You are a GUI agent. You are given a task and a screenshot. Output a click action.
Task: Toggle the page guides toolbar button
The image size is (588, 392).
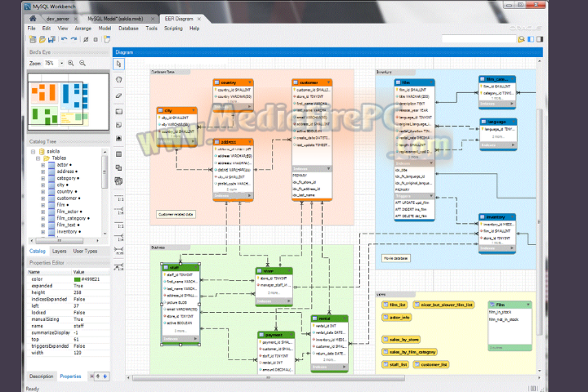click(96, 39)
